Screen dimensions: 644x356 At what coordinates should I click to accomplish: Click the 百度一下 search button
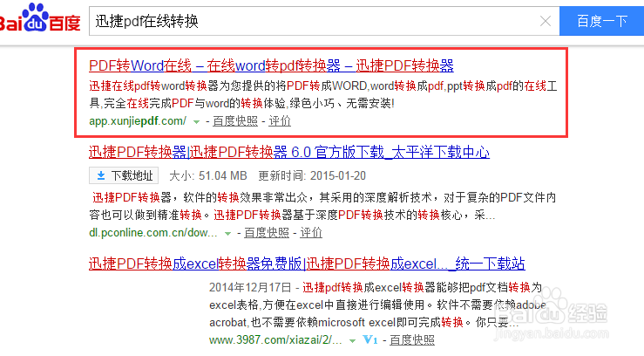601,21
